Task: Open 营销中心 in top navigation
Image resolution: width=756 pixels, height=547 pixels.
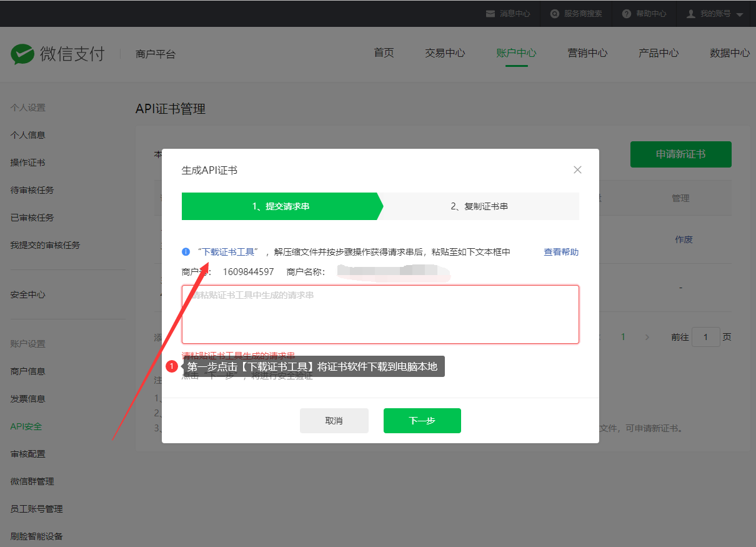Action: 587,53
